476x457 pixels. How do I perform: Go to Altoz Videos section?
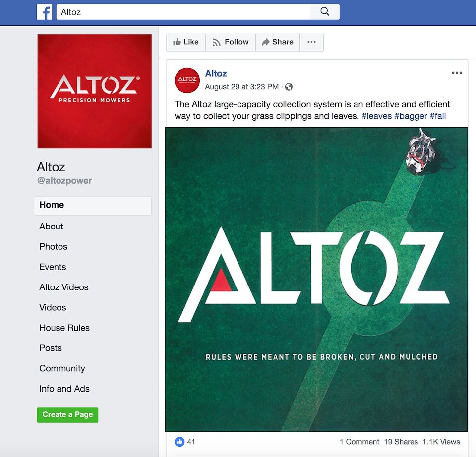[64, 287]
